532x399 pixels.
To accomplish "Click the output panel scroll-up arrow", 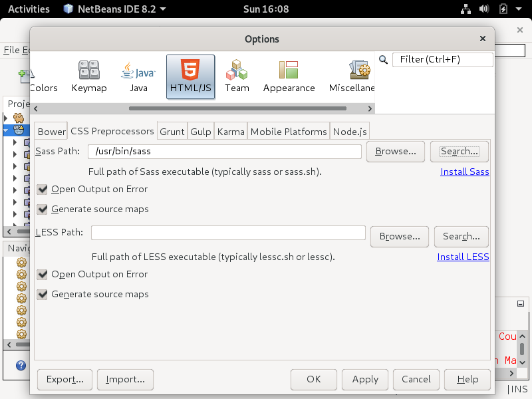I will coord(522,336).
